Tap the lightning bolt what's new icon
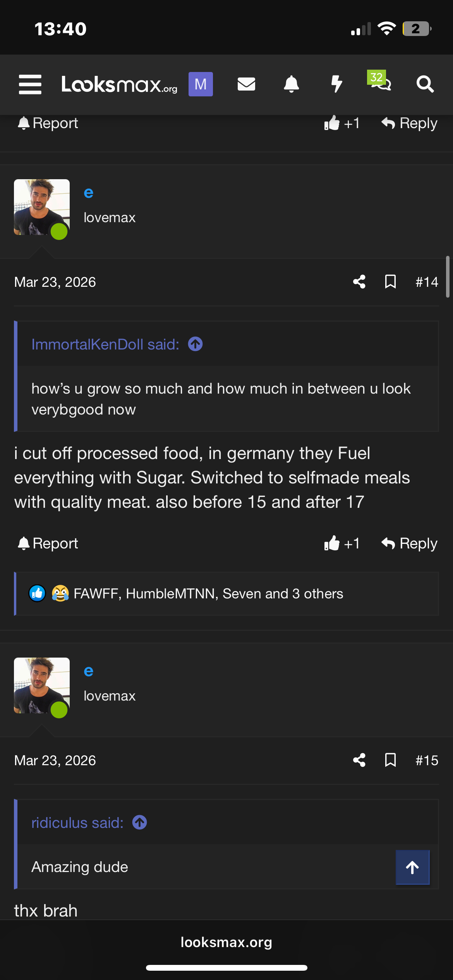Image resolution: width=453 pixels, height=980 pixels. point(336,84)
